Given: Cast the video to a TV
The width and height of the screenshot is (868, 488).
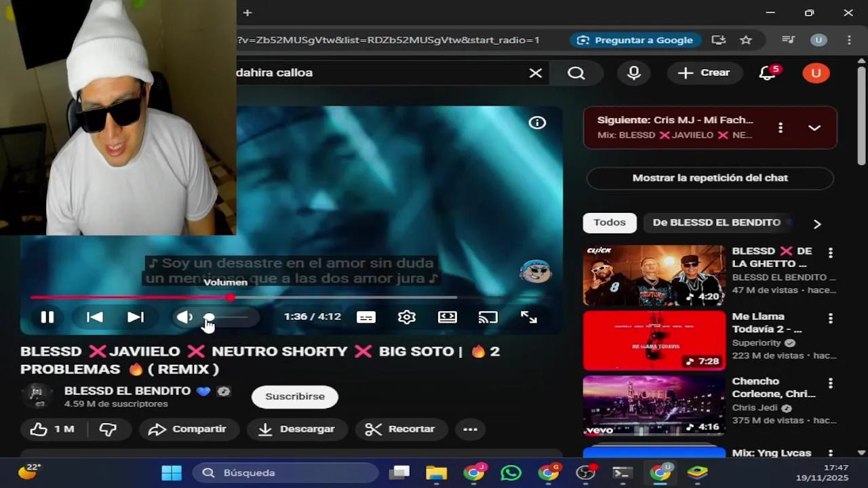Looking at the screenshot, I should tap(488, 317).
